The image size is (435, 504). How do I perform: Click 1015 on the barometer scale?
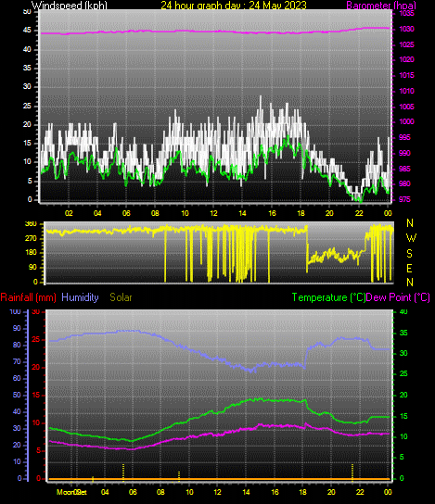[406, 75]
